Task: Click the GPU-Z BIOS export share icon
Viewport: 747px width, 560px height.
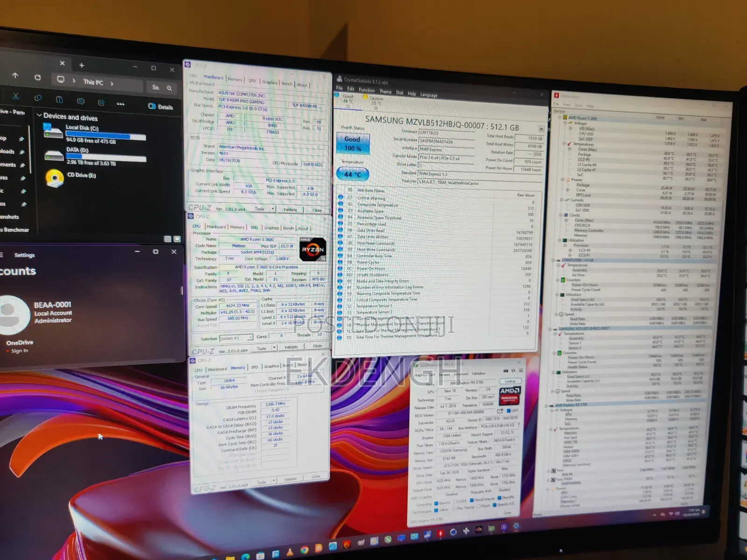Action: [x=500, y=411]
